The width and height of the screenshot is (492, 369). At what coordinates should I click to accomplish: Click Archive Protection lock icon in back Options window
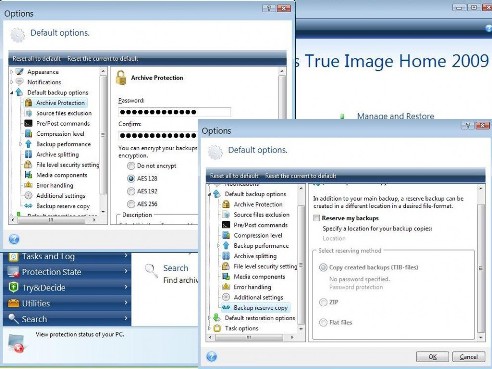point(29,103)
